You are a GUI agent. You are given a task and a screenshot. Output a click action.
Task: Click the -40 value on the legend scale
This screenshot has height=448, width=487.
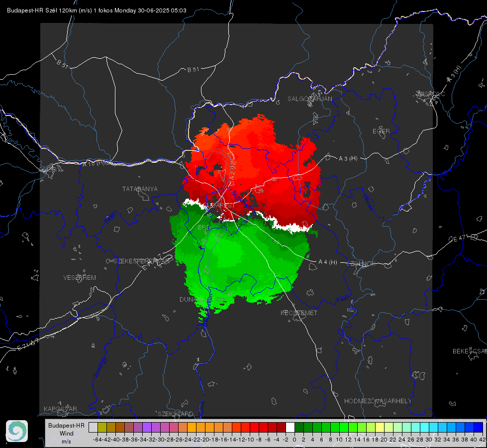[115, 440]
